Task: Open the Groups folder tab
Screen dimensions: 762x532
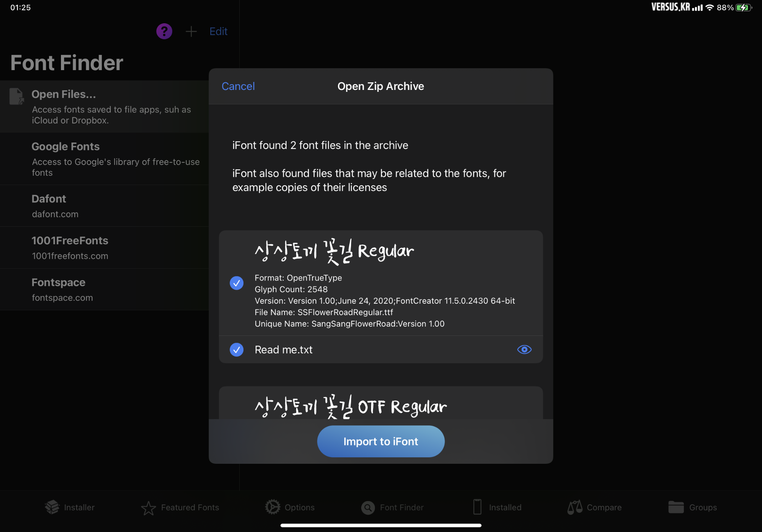Action: click(692, 507)
